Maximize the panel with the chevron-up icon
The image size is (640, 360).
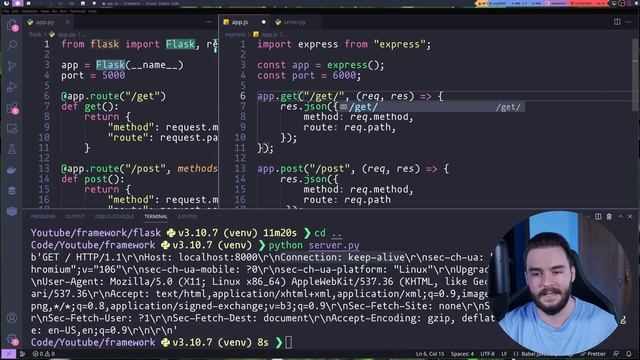620,217
